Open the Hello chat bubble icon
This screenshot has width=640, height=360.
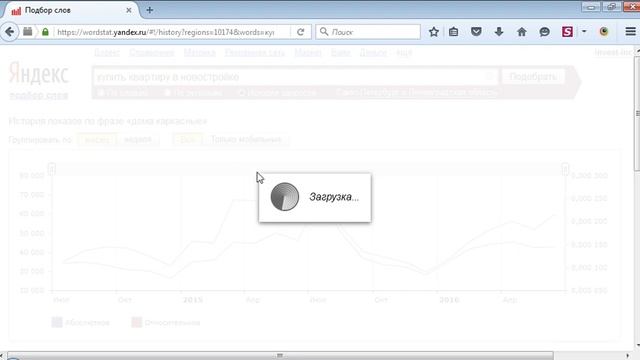click(544, 32)
